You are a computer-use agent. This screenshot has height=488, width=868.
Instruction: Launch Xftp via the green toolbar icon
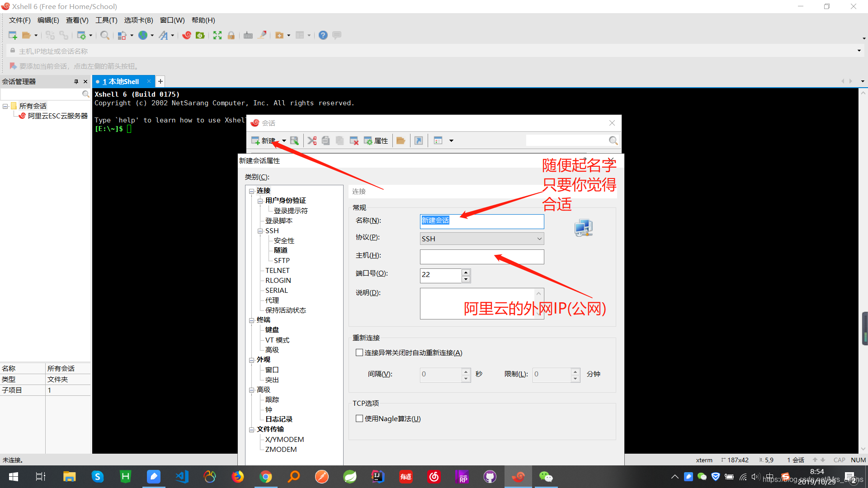[200, 35]
